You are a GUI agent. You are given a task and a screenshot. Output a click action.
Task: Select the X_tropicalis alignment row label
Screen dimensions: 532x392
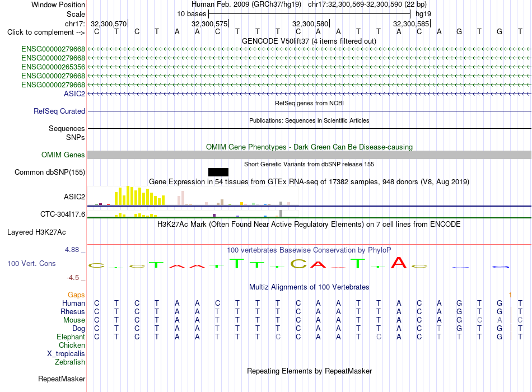[x=66, y=354]
